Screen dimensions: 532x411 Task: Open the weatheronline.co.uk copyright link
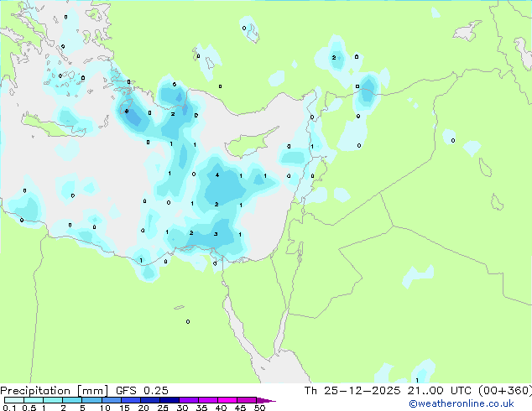(x=462, y=403)
